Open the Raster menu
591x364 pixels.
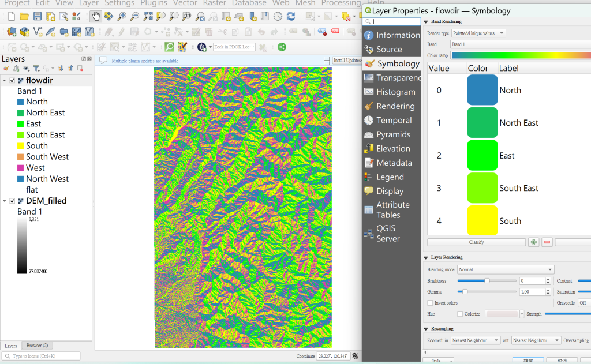tap(214, 3)
